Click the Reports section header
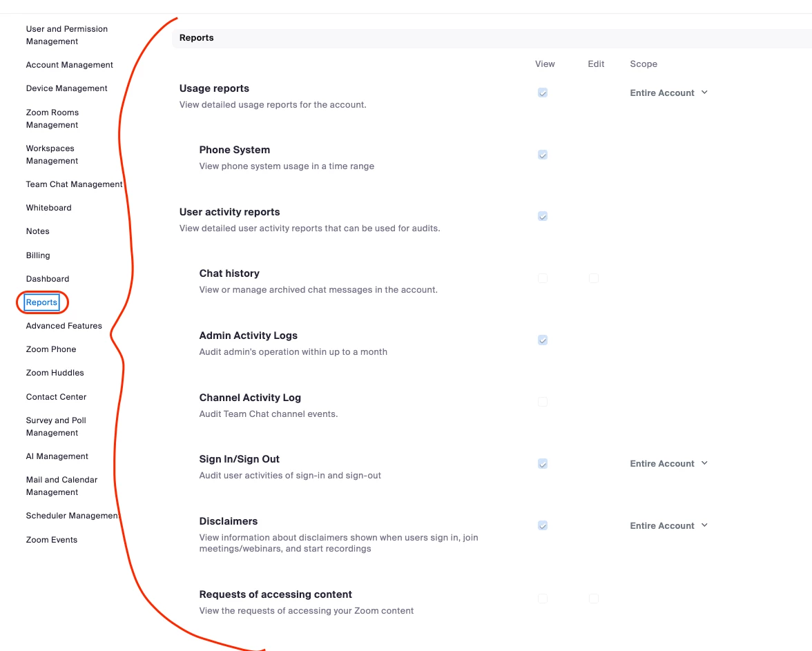The width and height of the screenshot is (812, 651). [196, 38]
